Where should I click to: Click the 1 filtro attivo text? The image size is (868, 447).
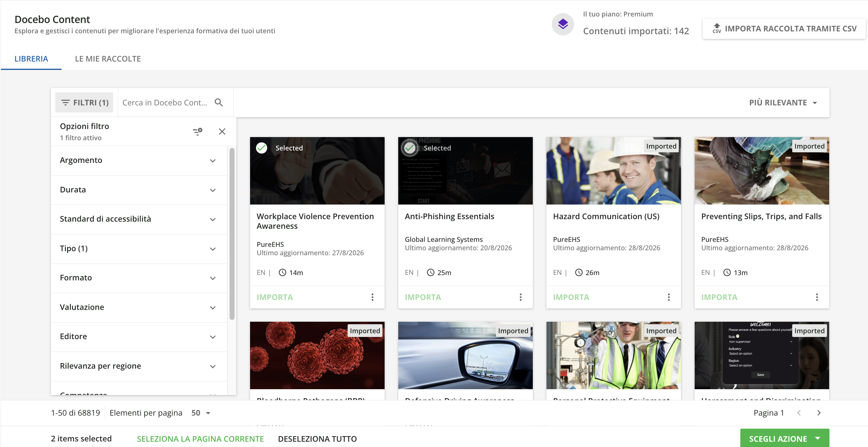80,138
